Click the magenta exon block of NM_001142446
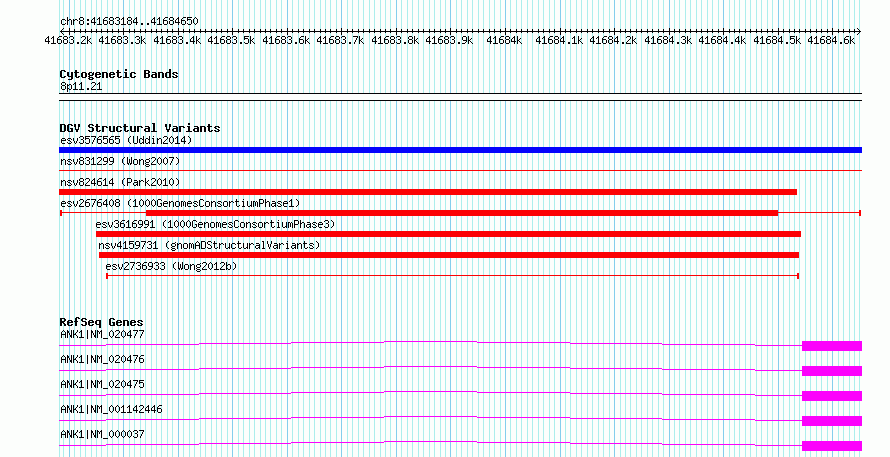 point(832,421)
